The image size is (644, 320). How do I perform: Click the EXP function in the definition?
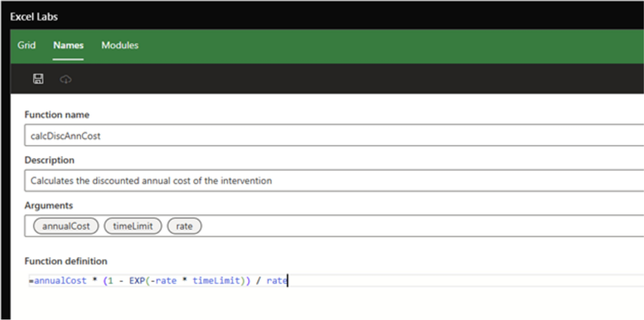click(137, 280)
